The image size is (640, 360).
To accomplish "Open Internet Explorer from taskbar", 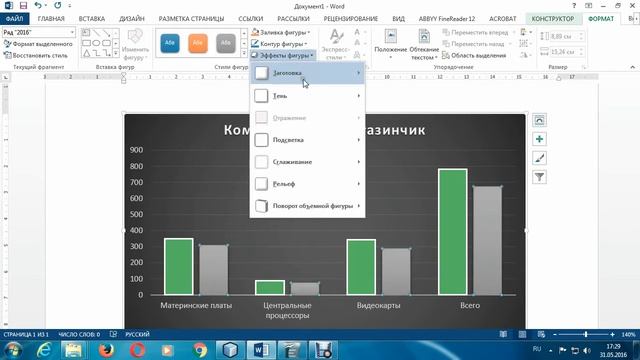I will (44, 350).
